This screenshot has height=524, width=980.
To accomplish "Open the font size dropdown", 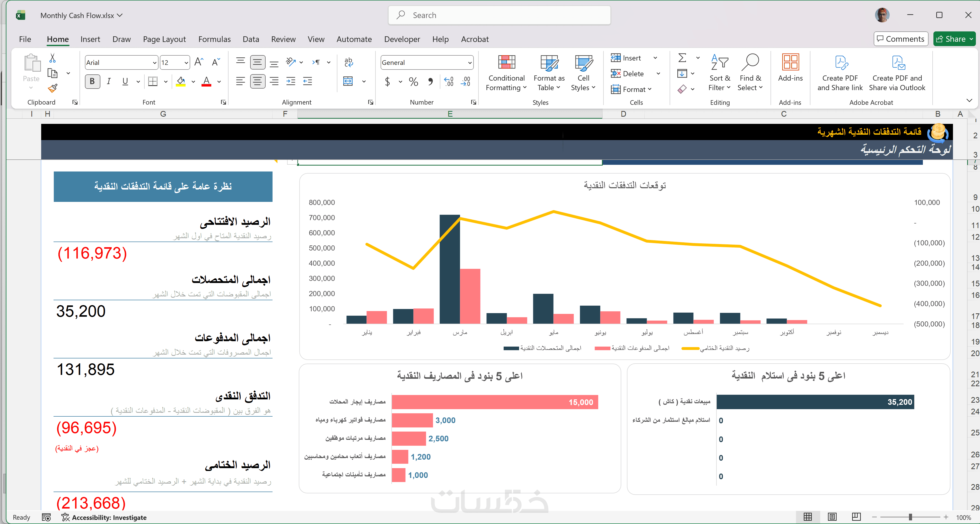I will (x=186, y=62).
